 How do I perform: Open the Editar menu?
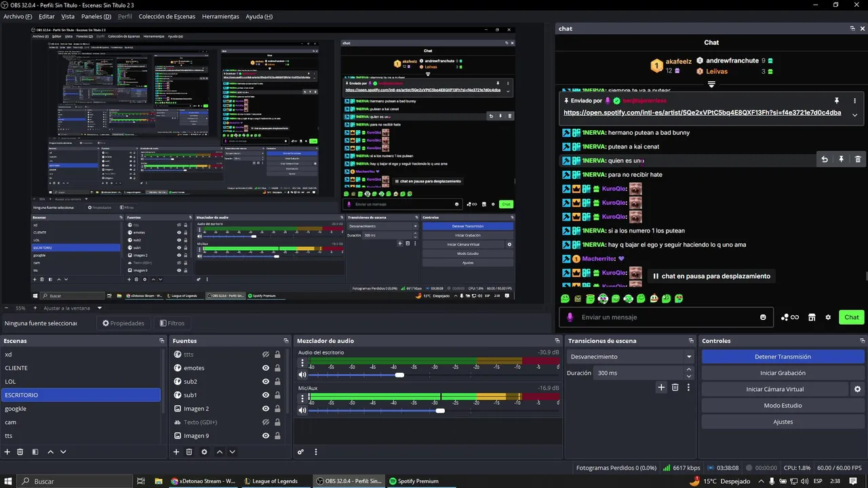click(x=47, y=16)
